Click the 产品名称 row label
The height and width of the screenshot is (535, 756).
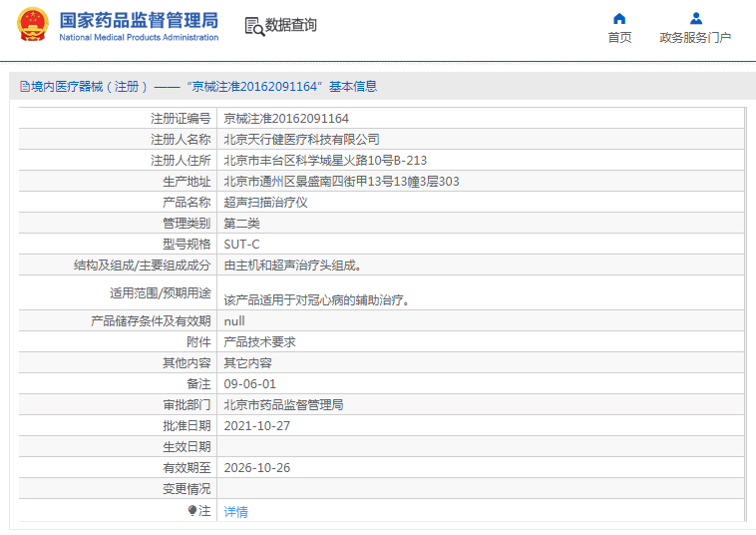click(188, 203)
